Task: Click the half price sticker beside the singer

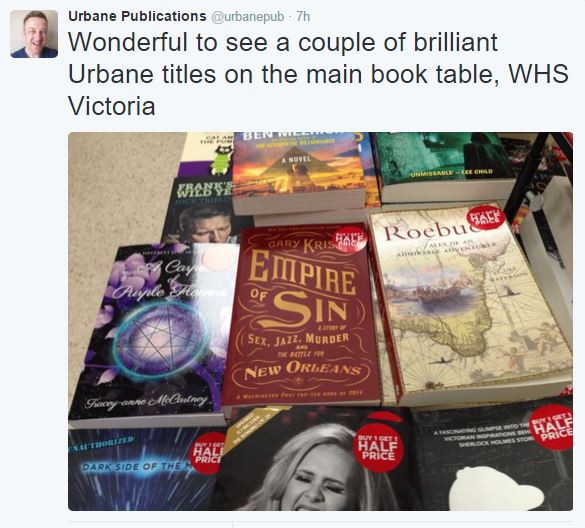Action: click(378, 448)
